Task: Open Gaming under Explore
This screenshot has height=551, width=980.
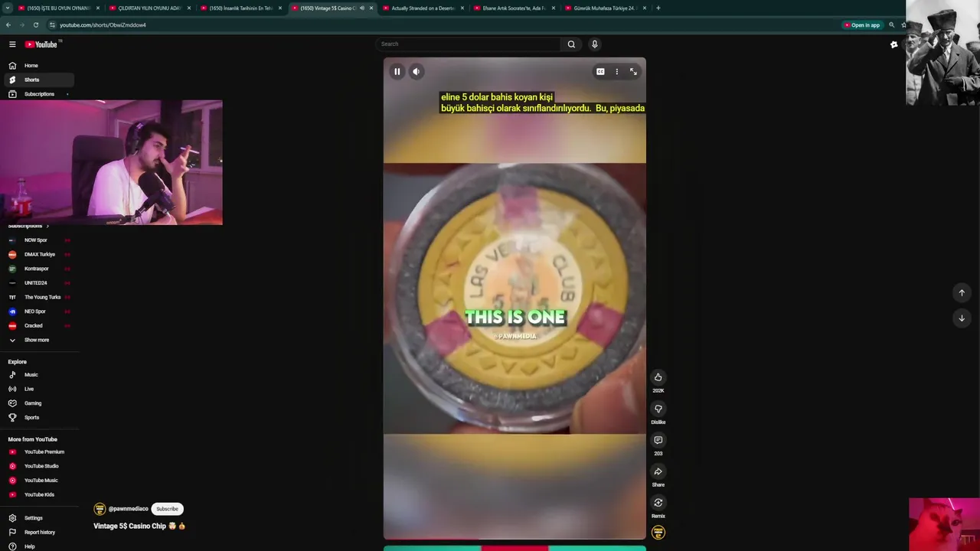Action: pos(38,403)
